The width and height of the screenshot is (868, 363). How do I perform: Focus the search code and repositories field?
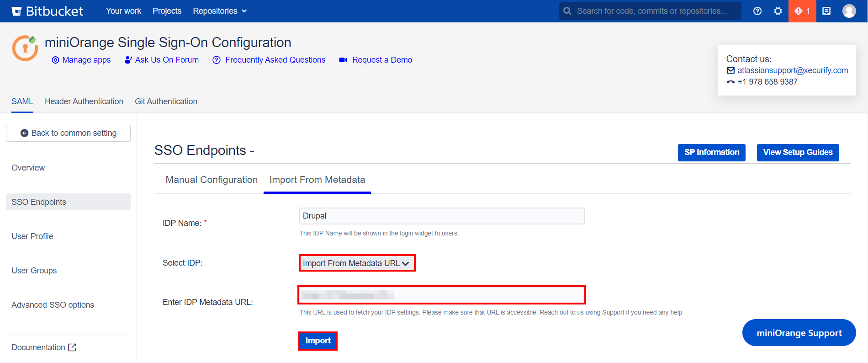650,11
